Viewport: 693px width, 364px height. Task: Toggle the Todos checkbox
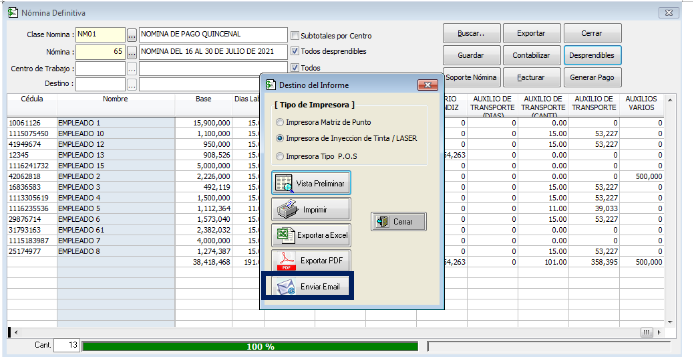(x=295, y=68)
